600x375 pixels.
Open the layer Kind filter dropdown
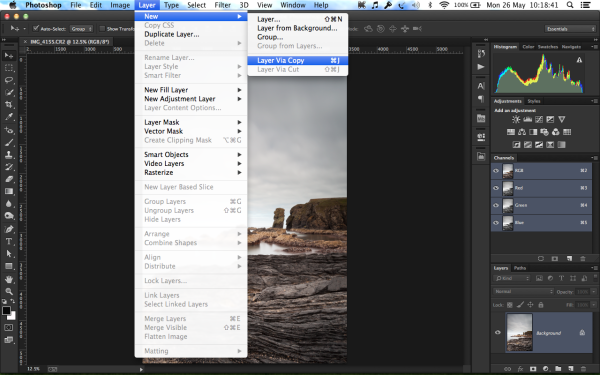click(x=512, y=278)
